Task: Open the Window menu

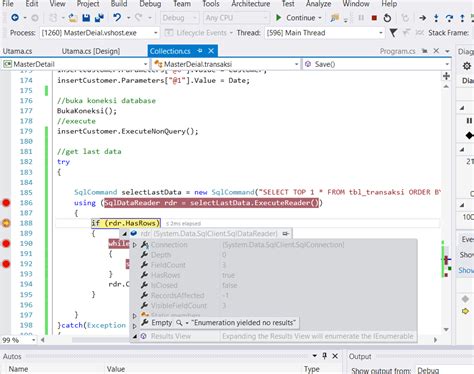Action: click(x=356, y=4)
